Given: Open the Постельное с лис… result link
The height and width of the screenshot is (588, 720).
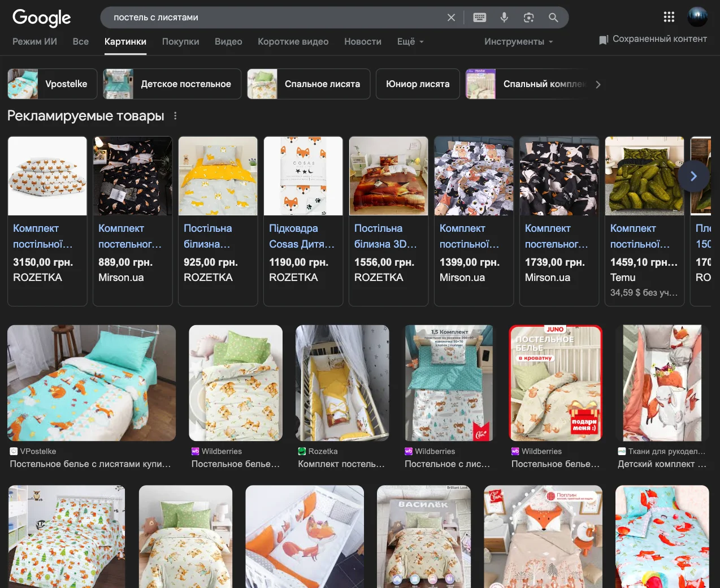Looking at the screenshot, I should 448,464.
